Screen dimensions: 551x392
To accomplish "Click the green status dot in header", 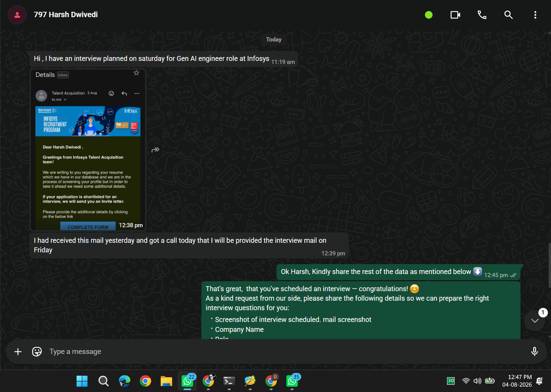I will pyautogui.click(x=429, y=15).
